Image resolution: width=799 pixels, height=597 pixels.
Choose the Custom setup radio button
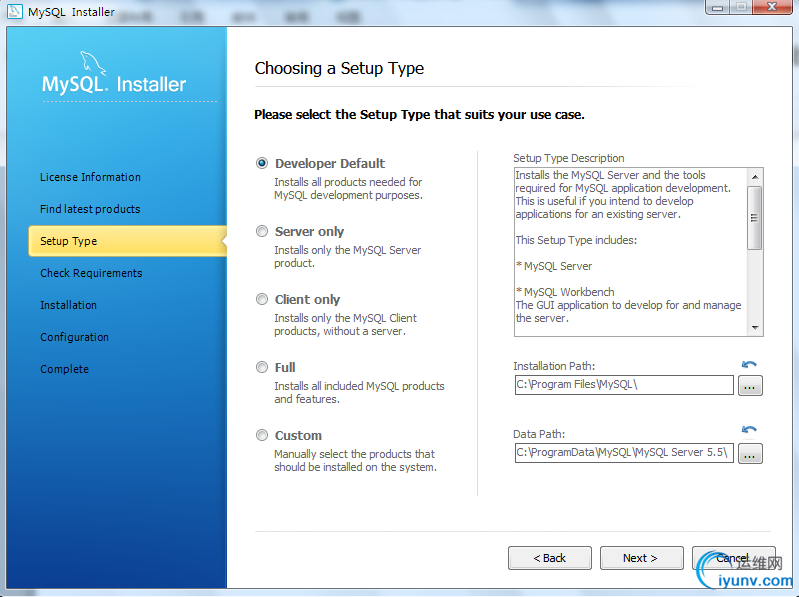tap(262, 435)
